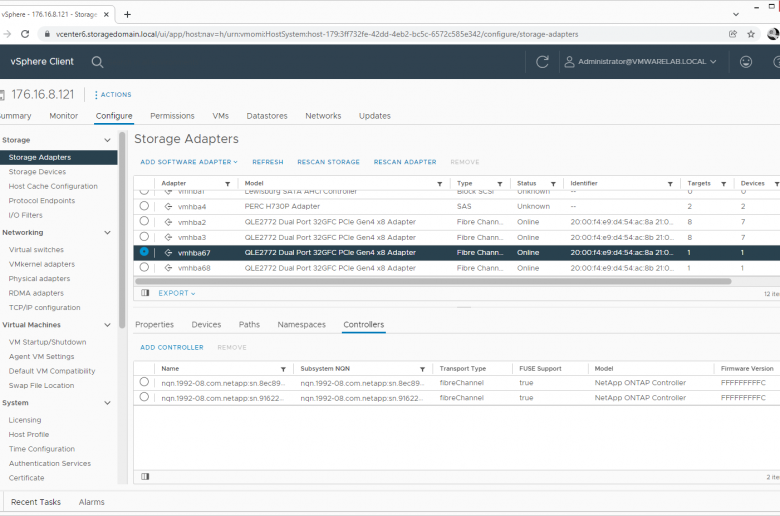Collapse the Storage section
The height and width of the screenshot is (516, 780).
tap(107, 140)
